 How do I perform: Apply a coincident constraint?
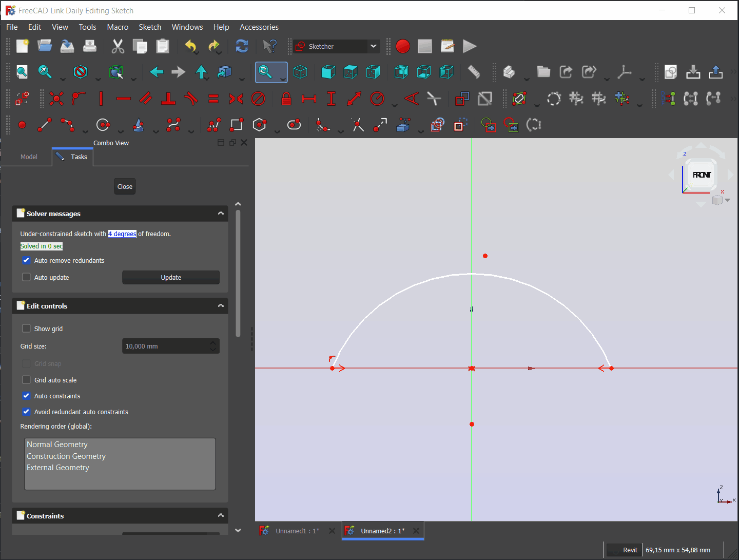pos(56,98)
